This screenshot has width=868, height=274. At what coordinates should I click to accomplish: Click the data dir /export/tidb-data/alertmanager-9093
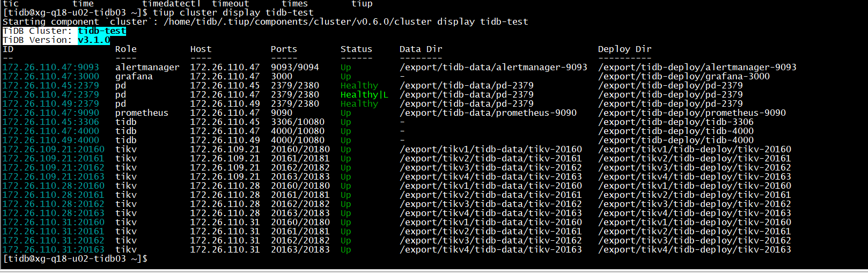point(494,68)
